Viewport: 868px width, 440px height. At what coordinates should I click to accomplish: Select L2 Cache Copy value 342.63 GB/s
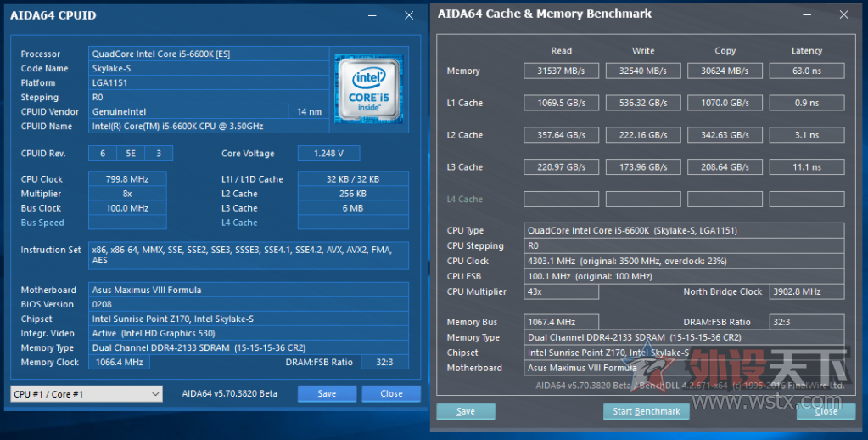tap(725, 135)
